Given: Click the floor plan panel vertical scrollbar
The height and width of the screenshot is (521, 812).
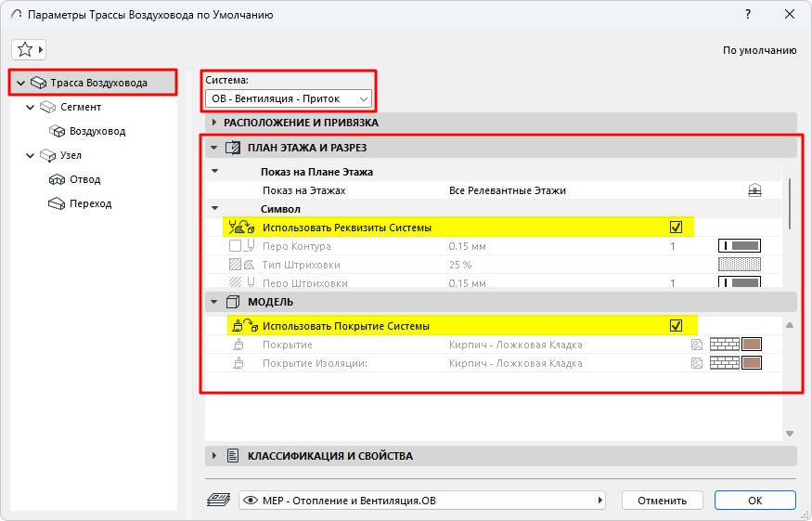Looking at the screenshot, I should point(789,203).
